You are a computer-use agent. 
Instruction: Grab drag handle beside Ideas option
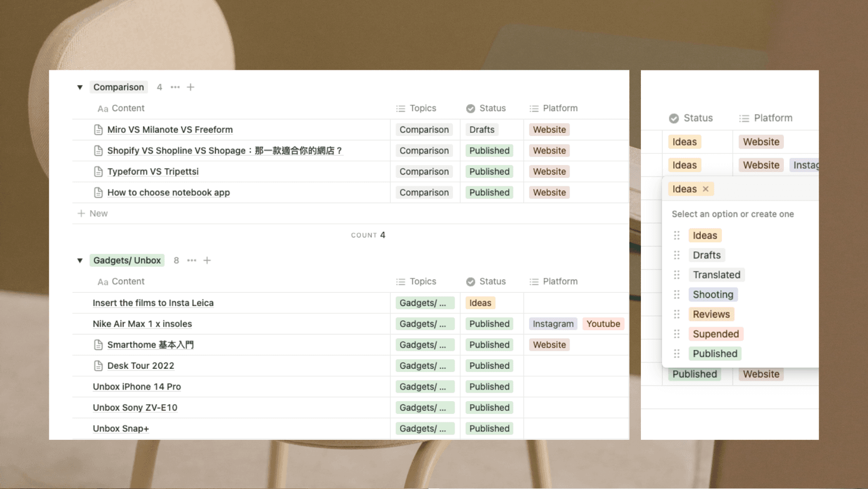(676, 236)
